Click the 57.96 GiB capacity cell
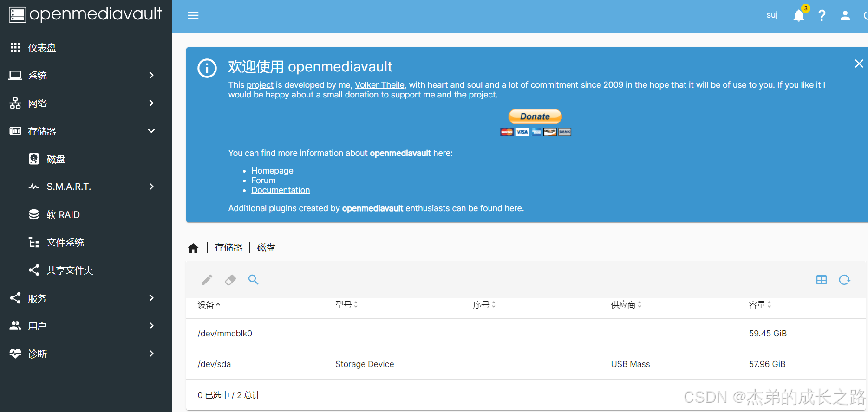Viewport: 868px width, 412px height. point(767,364)
